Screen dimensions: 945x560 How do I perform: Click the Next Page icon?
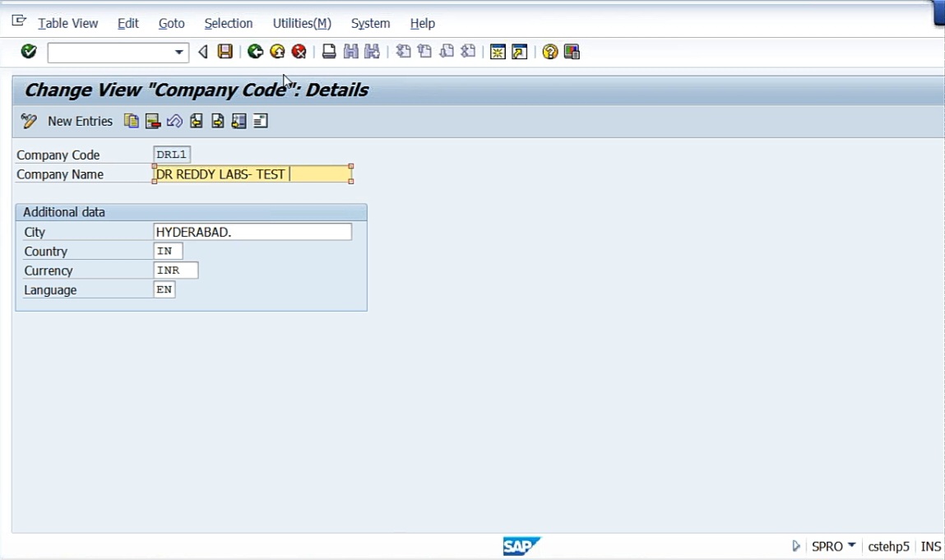tap(447, 52)
